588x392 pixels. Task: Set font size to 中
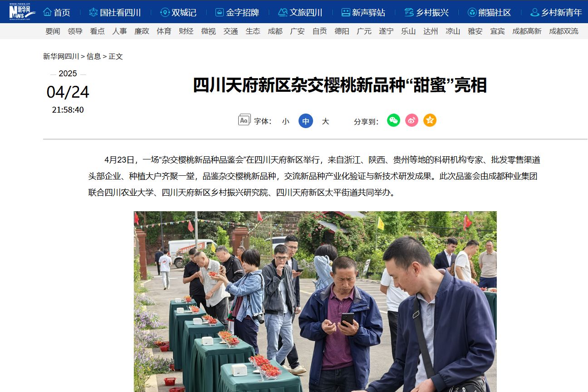(x=306, y=121)
